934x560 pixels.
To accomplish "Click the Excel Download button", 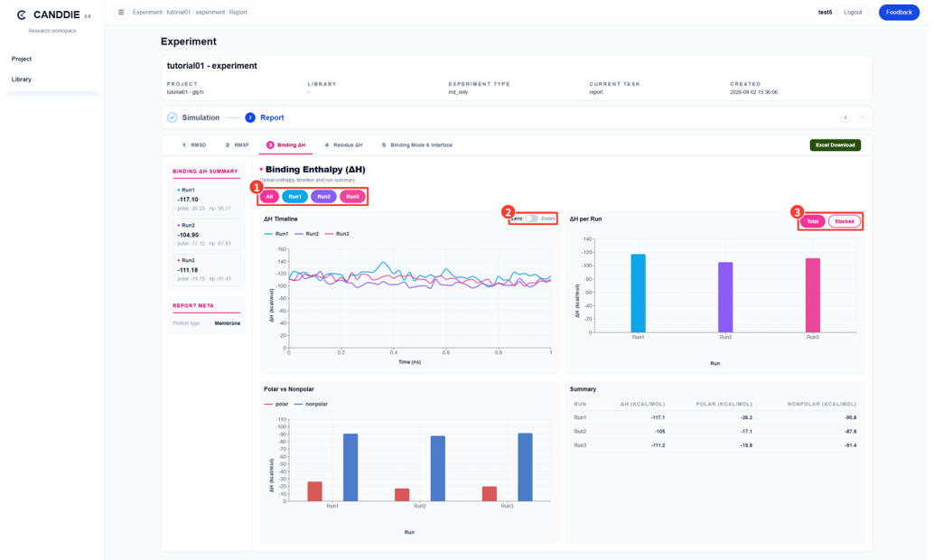I will 836,145.
